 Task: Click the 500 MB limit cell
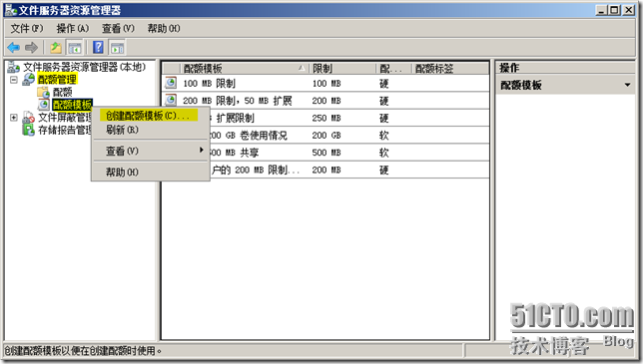click(x=326, y=153)
